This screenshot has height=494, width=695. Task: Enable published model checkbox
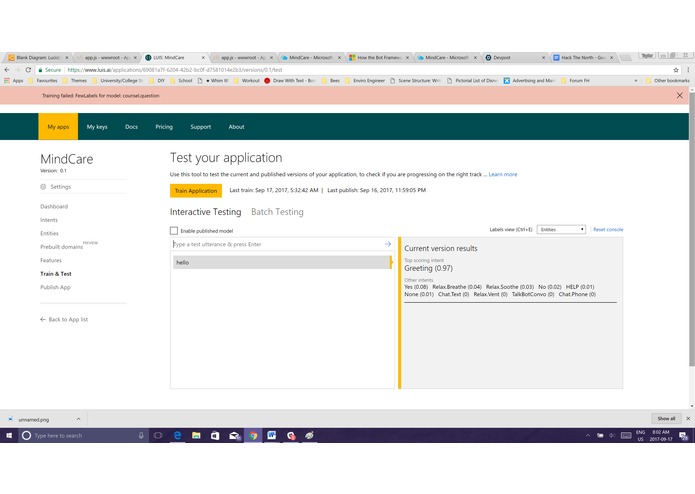coord(174,231)
